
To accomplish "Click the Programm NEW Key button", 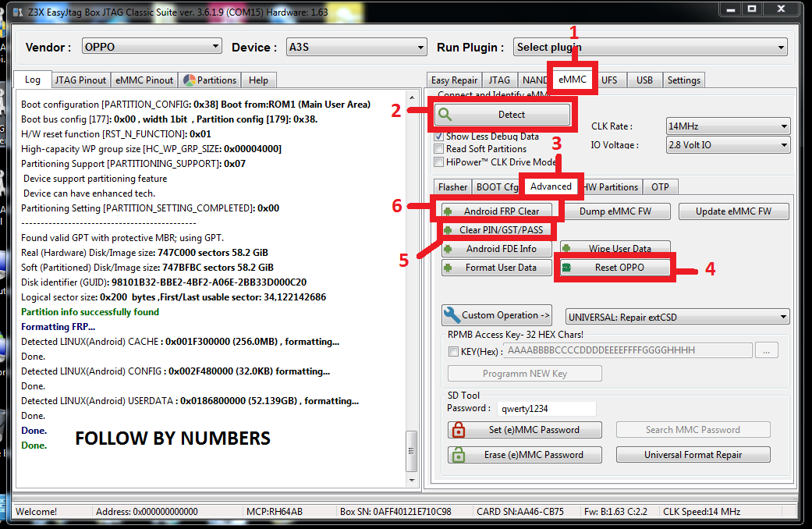I will (x=525, y=374).
